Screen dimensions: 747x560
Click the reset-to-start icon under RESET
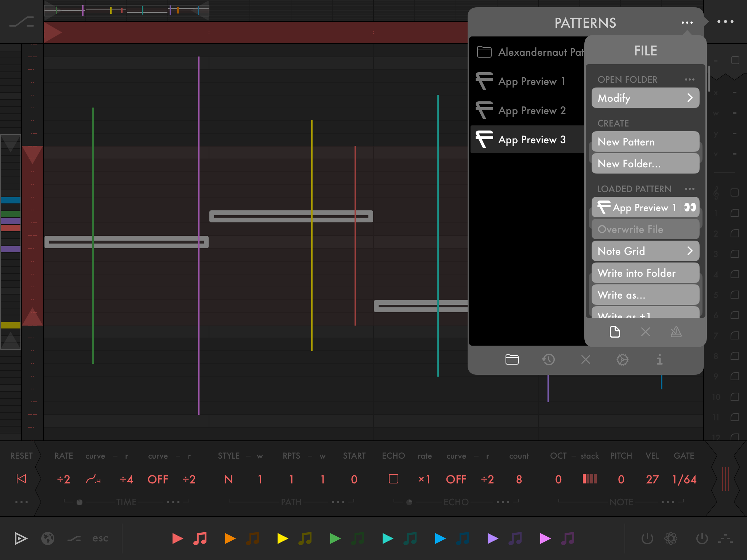pos(22,479)
